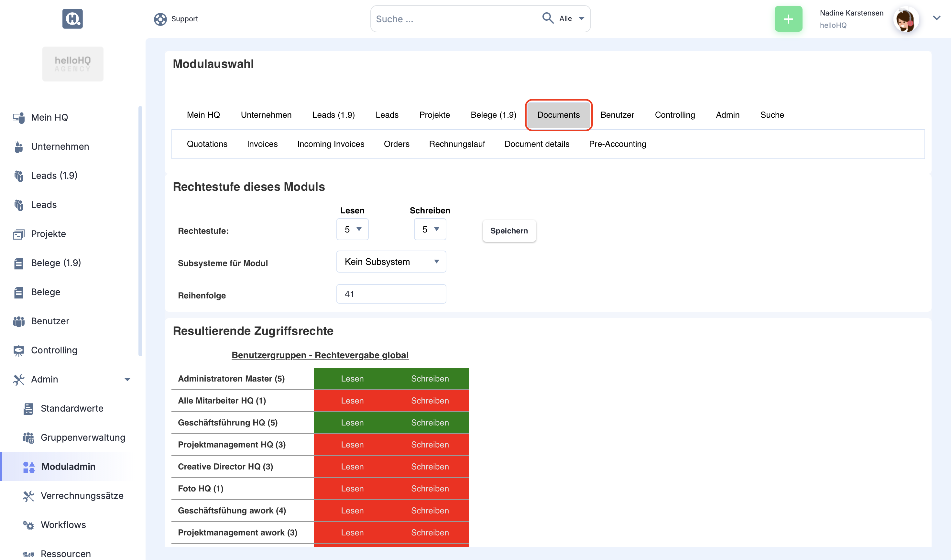Select the Leads (1.9) module tab

(x=333, y=115)
